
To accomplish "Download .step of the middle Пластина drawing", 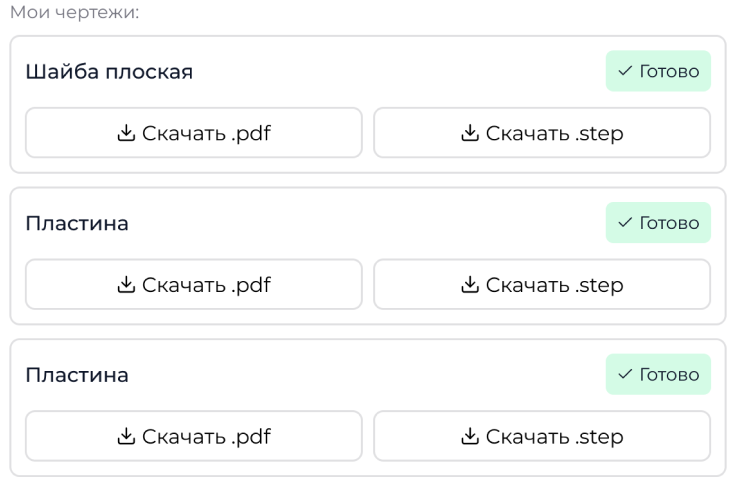I will [x=542, y=285].
